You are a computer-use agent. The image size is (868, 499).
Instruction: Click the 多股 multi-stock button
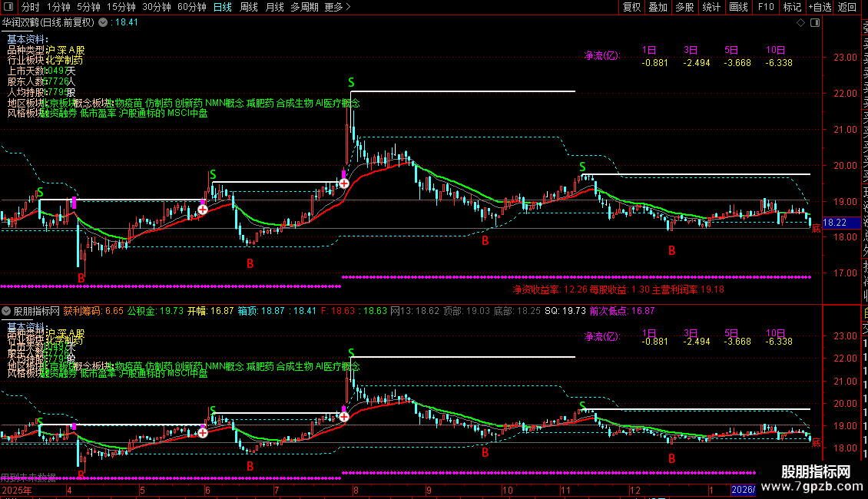684,7
